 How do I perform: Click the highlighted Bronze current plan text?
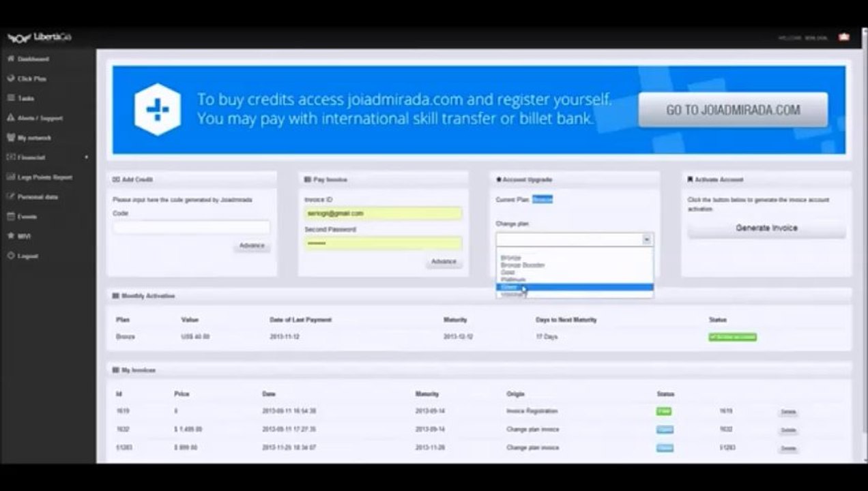[542, 199]
